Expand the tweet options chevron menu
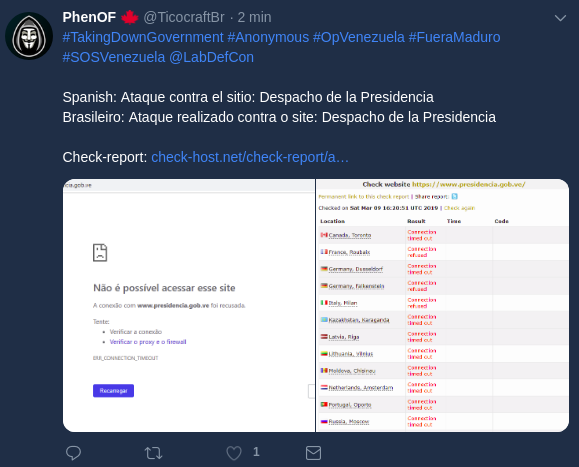579x467 pixels. pos(560,18)
